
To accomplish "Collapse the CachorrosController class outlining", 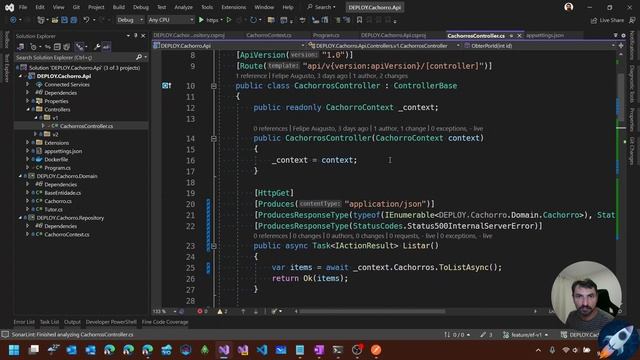I will [x=213, y=86].
